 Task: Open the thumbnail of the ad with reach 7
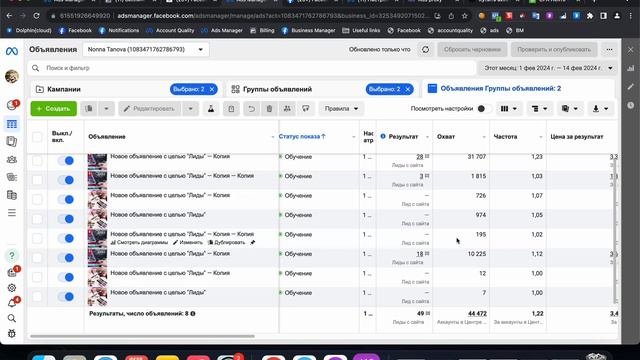click(97, 297)
